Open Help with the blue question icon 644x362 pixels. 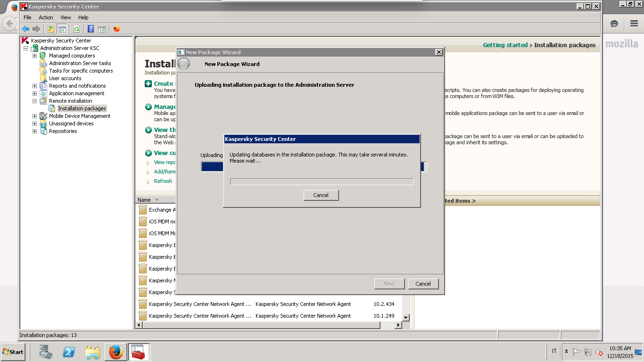tap(91, 29)
